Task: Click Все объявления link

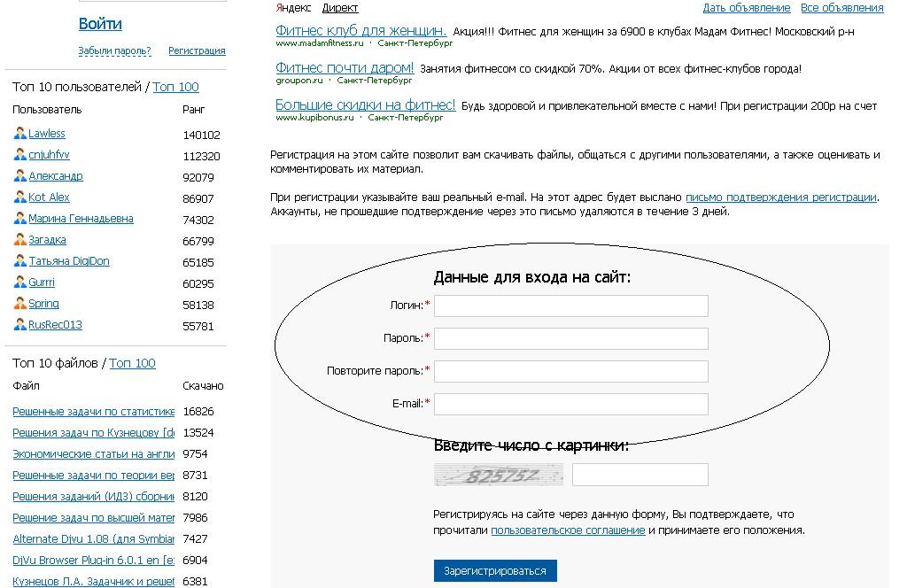Action: [x=842, y=8]
